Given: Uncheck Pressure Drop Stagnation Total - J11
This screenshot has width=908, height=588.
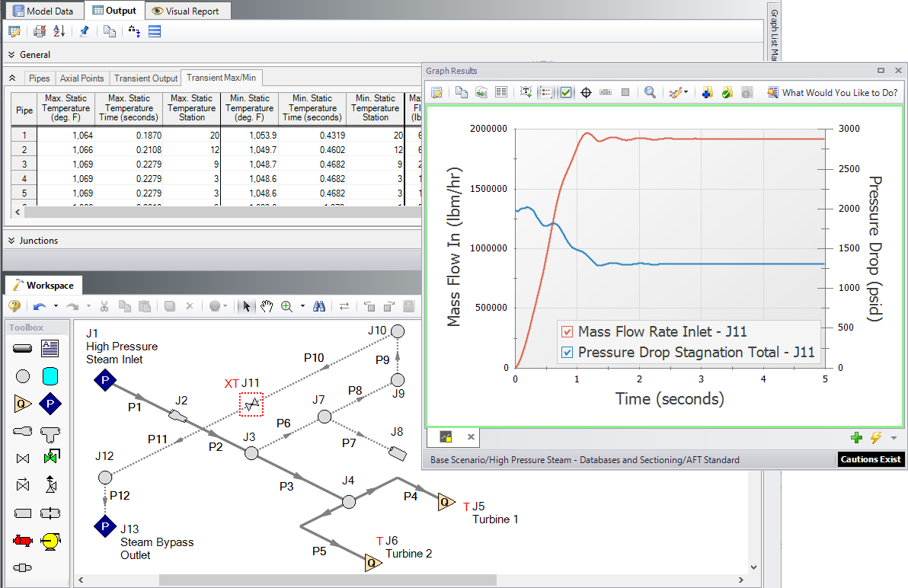Looking at the screenshot, I should pos(567,353).
